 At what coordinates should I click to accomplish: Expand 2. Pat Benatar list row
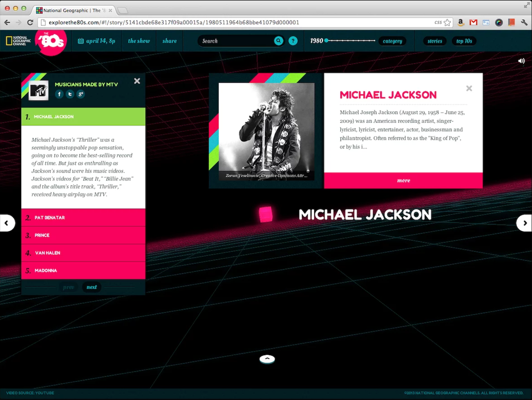[83, 217]
